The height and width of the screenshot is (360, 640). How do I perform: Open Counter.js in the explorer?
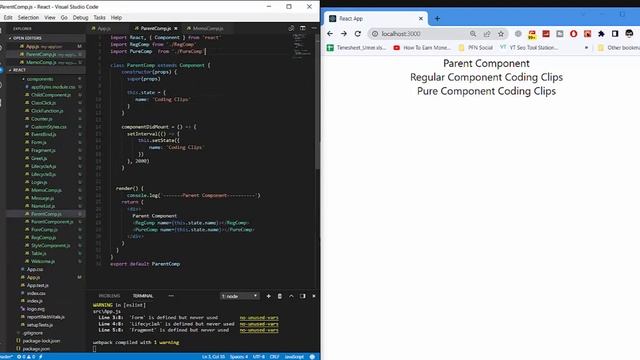pyautogui.click(x=42, y=119)
